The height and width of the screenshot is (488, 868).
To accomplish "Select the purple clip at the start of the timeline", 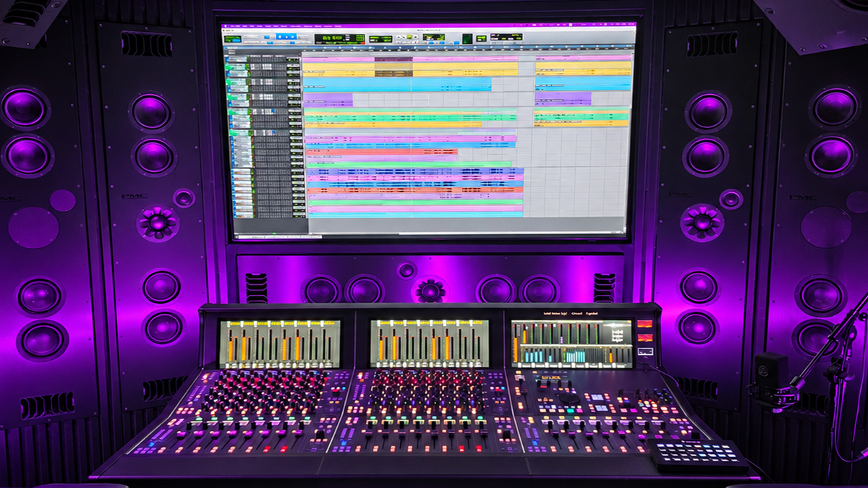I will pyautogui.click(x=328, y=100).
